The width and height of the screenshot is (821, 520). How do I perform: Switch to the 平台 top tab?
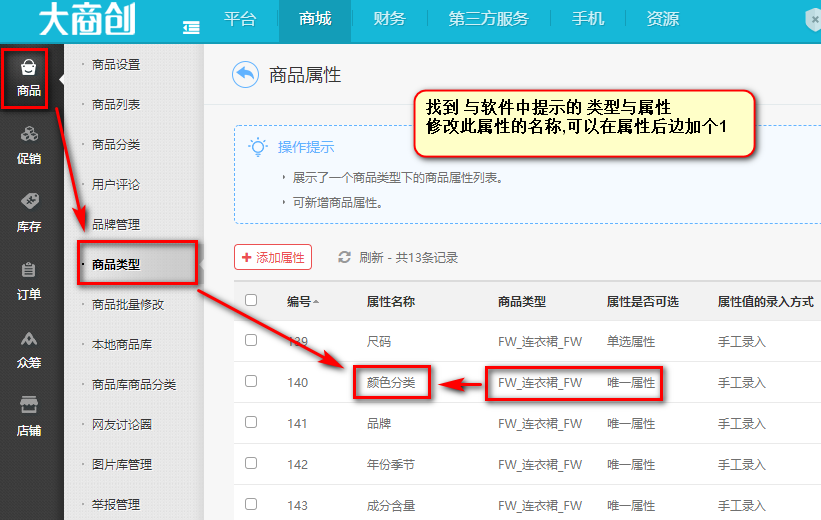pos(240,19)
